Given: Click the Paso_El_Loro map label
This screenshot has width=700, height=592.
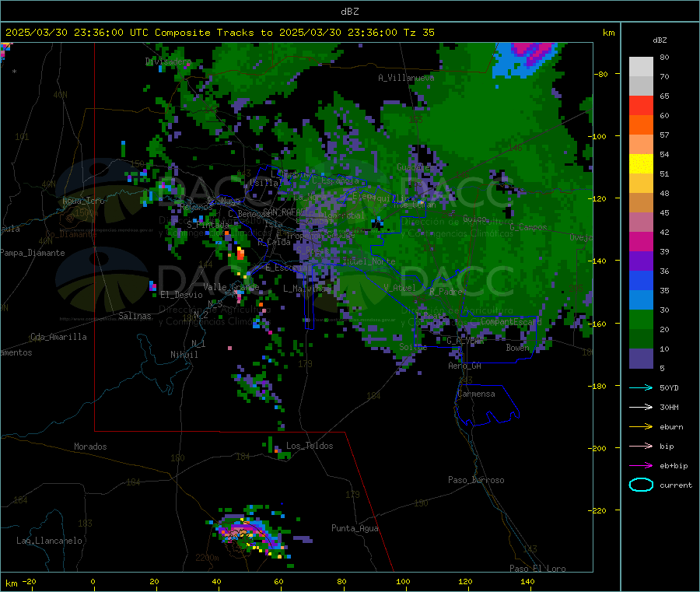Looking at the screenshot, I should point(537,569).
